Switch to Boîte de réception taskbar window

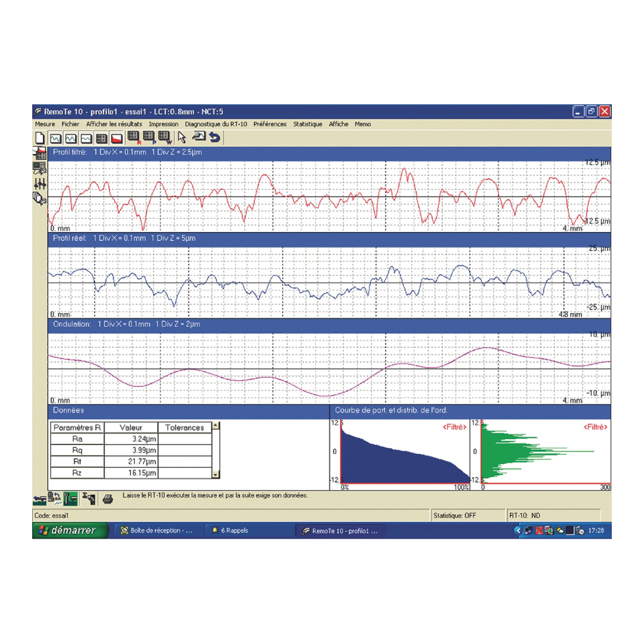click(x=157, y=530)
